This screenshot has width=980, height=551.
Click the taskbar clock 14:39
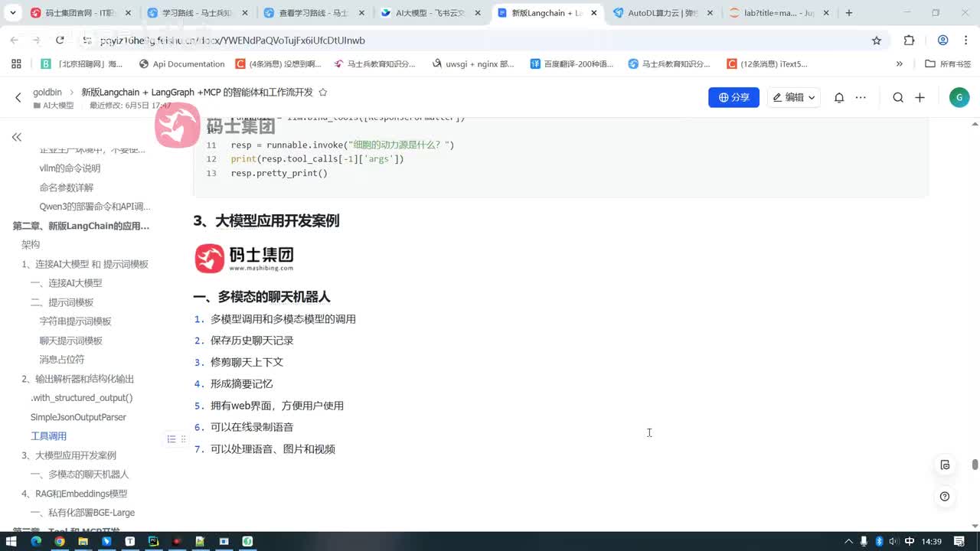click(x=932, y=541)
